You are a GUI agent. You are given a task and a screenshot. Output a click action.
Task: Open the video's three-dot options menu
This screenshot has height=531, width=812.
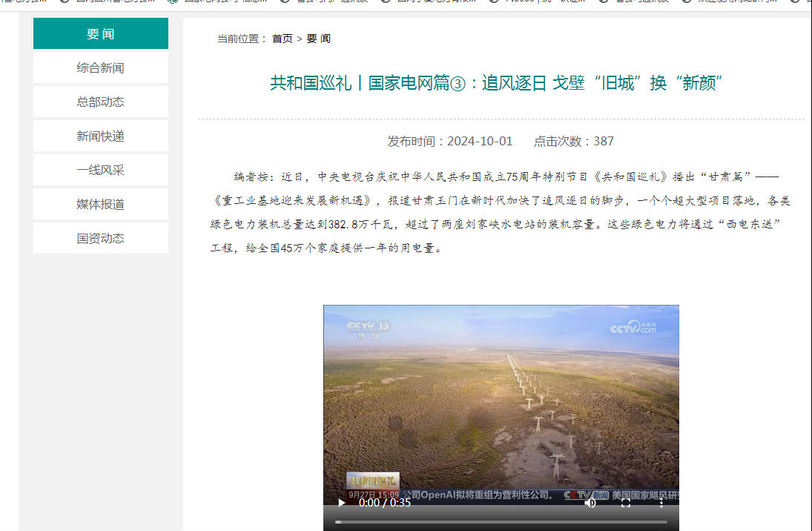point(661,503)
